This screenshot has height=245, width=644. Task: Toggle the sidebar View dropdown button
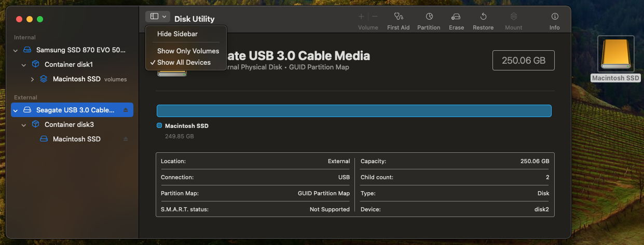coord(158,17)
